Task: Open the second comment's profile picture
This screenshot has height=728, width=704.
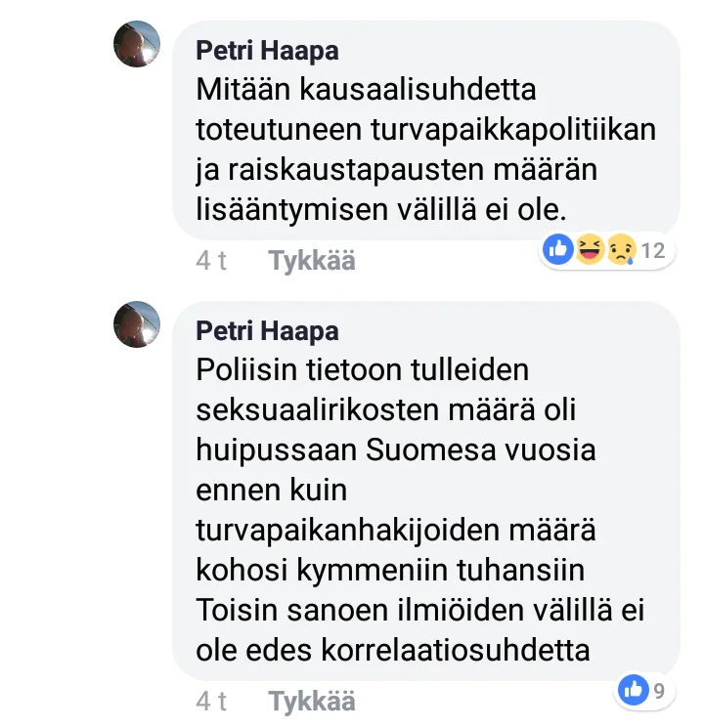Action: [x=137, y=324]
